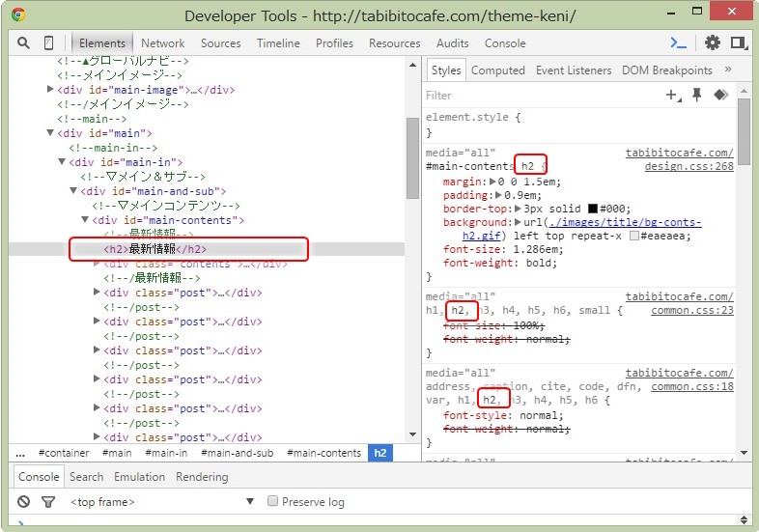Select #main-and-sub breadcrumb item
The image size is (759, 532).
point(238,453)
